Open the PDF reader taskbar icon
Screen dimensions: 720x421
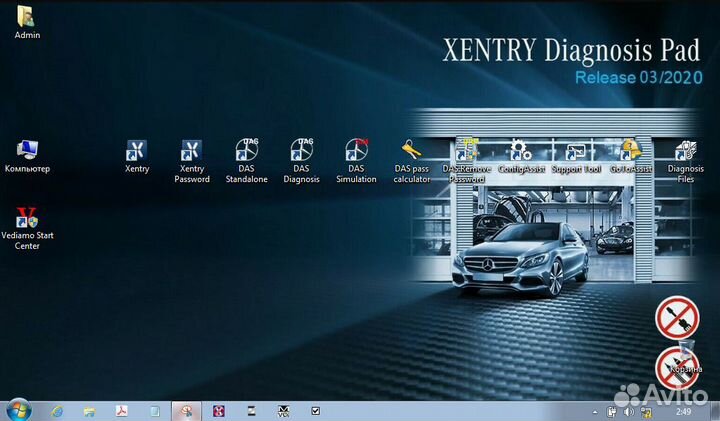(121, 411)
